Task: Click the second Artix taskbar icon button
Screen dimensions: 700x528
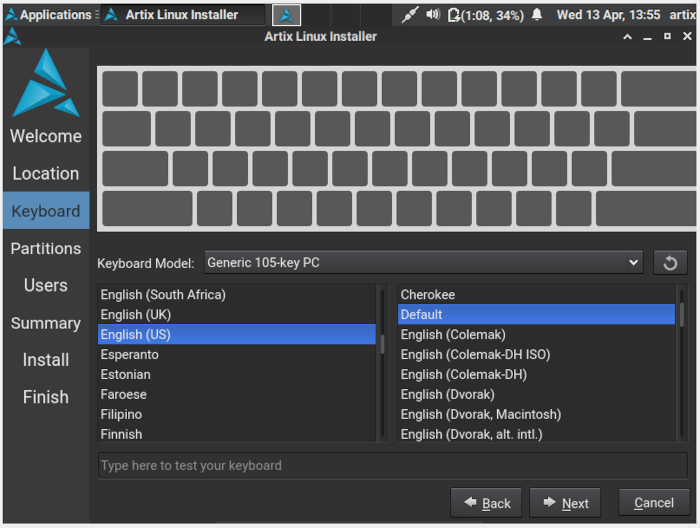Action: [286, 15]
